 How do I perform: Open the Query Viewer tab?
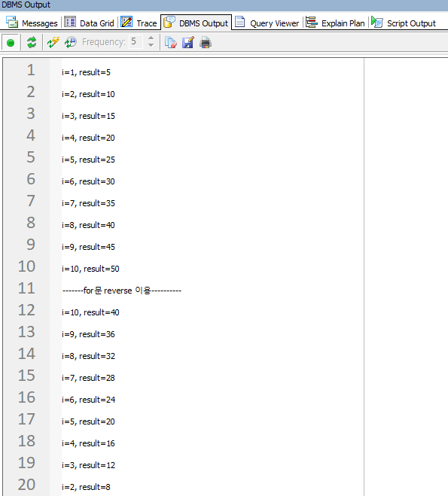(267, 23)
